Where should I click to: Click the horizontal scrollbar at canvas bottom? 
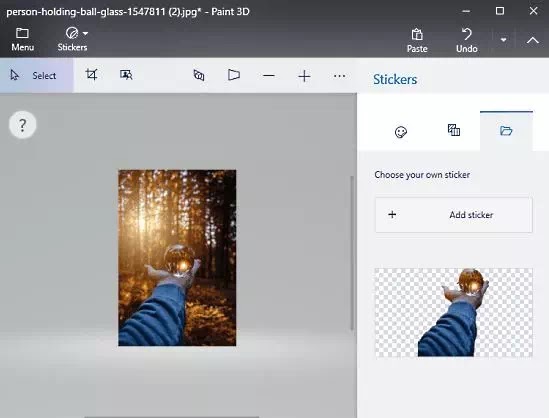click(172, 417)
